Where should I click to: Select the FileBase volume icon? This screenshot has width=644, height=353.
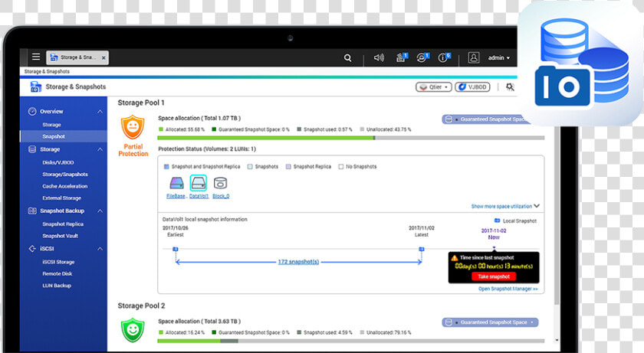176,183
